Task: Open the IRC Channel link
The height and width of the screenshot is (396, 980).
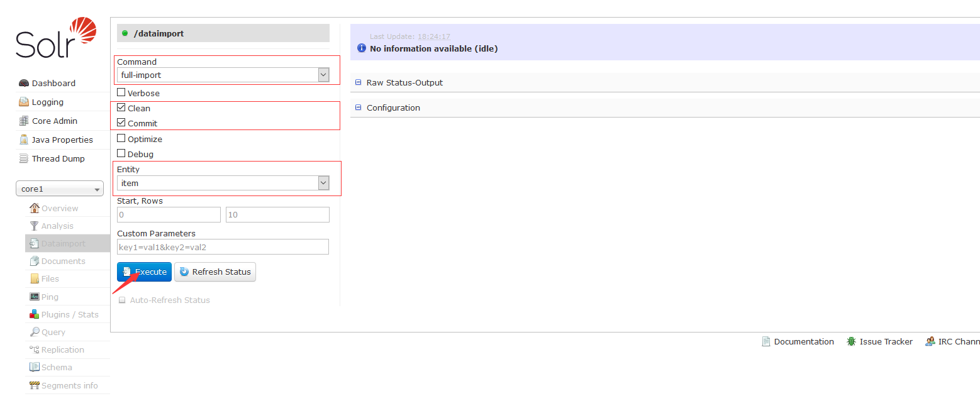Action: [959, 341]
